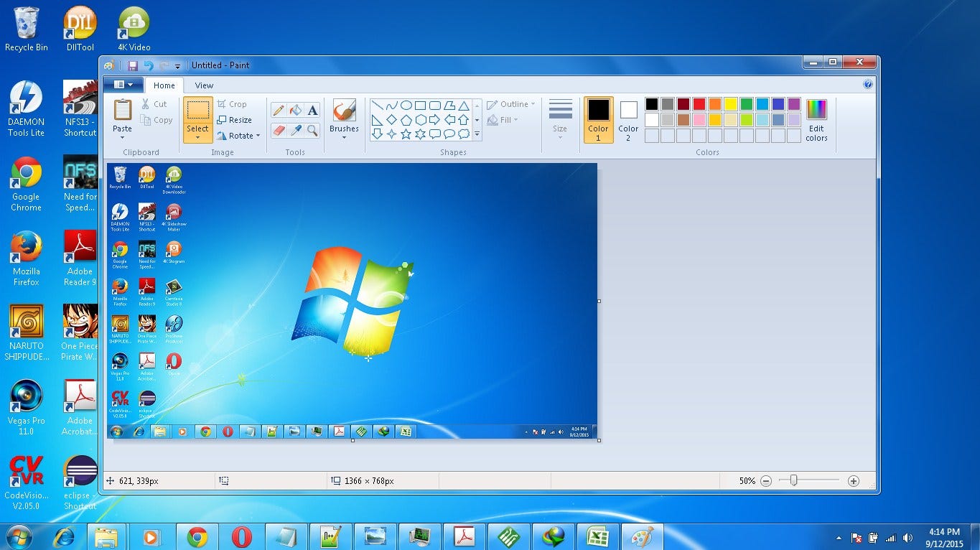Image resolution: width=980 pixels, height=550 pixels.
Task: Activate Color 2 background selector
Action: click(x=628, y=120)
